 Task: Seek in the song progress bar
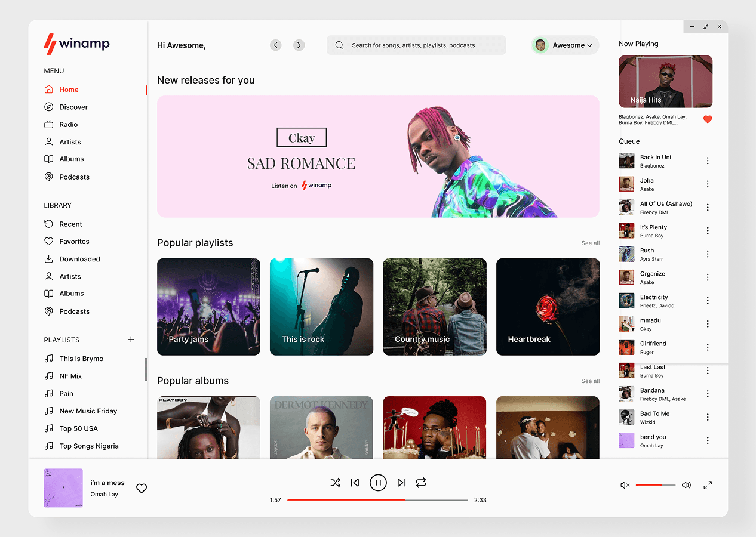pos(377,500)
